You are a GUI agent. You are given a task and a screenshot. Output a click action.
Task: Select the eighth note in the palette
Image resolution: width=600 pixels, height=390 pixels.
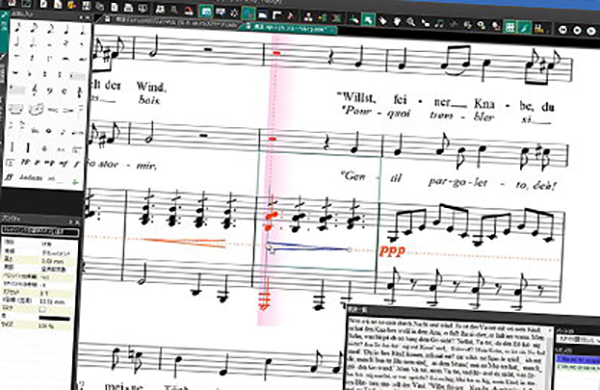[34, 28]
